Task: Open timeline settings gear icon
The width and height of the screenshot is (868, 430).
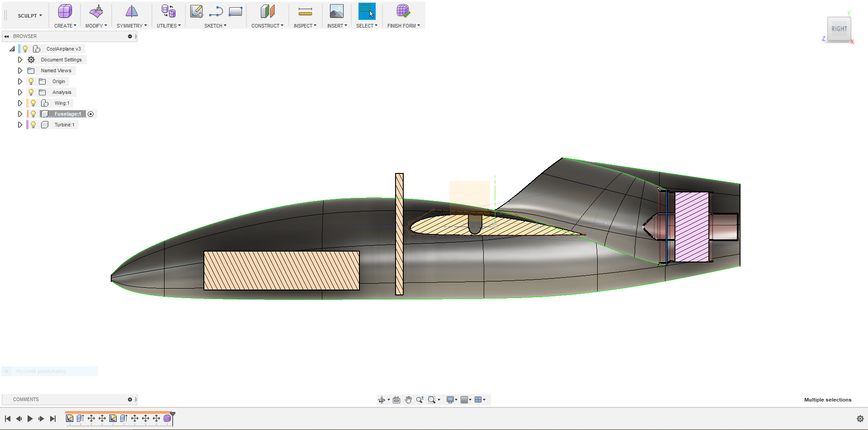Action: point(860,419)
